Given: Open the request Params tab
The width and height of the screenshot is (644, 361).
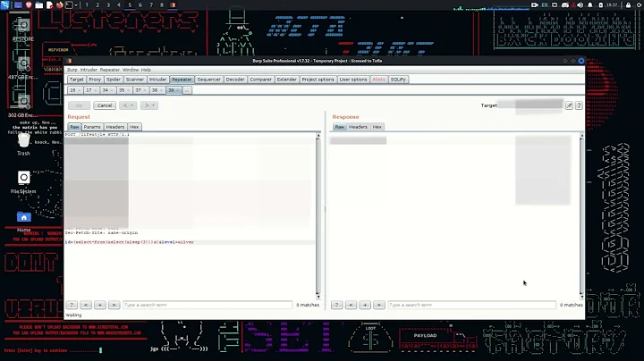Looking at the screenshot, I should point(92,127).
